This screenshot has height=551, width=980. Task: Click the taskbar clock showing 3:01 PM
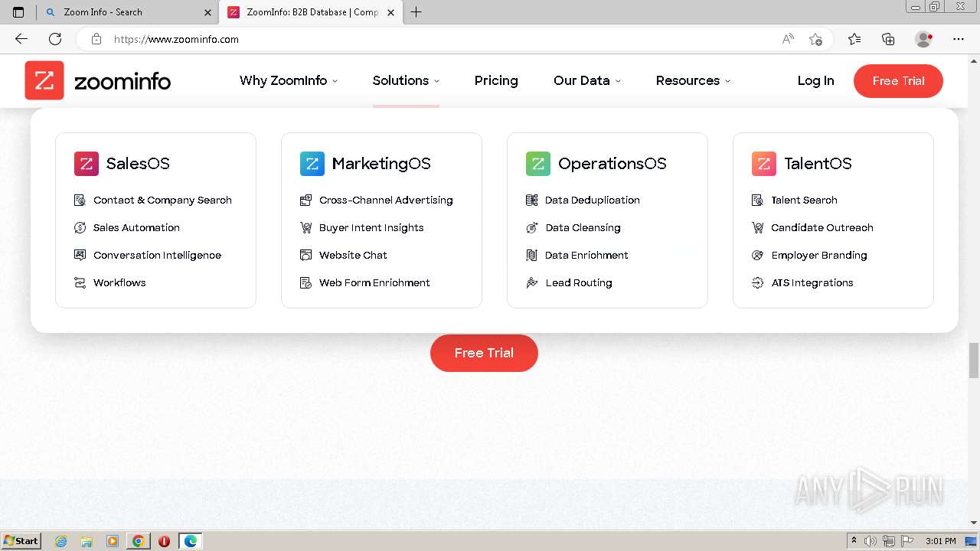pyautogui.click(x=940, y=541)
